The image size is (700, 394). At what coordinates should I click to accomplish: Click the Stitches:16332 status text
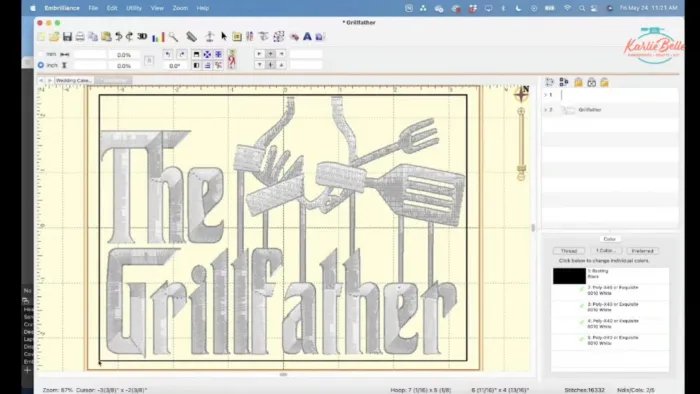(584, 390)
